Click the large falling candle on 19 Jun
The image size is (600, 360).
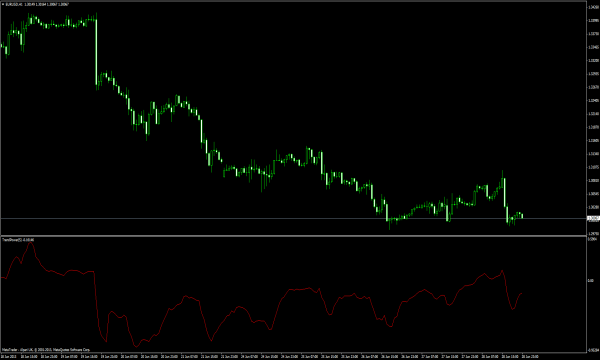(x=96, y=51)
